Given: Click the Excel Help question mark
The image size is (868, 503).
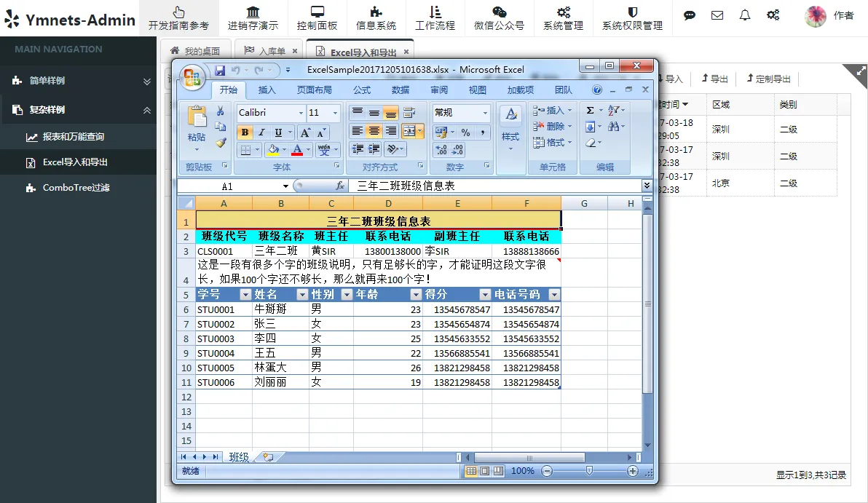Looking at the screenshot, I should [597, 90].
